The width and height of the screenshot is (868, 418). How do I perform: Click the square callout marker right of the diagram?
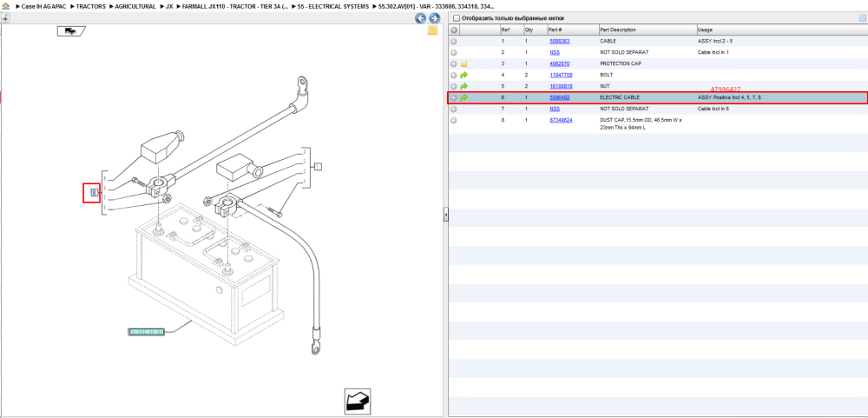319,166
